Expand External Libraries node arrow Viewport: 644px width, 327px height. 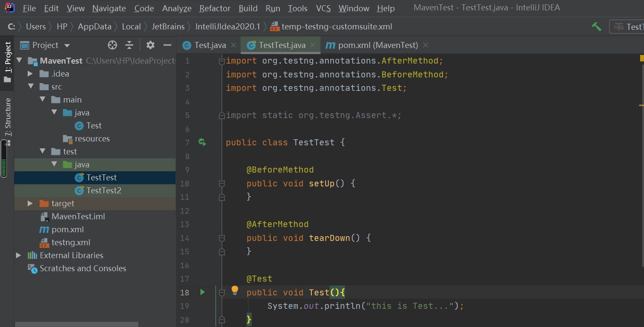point(19,255)
